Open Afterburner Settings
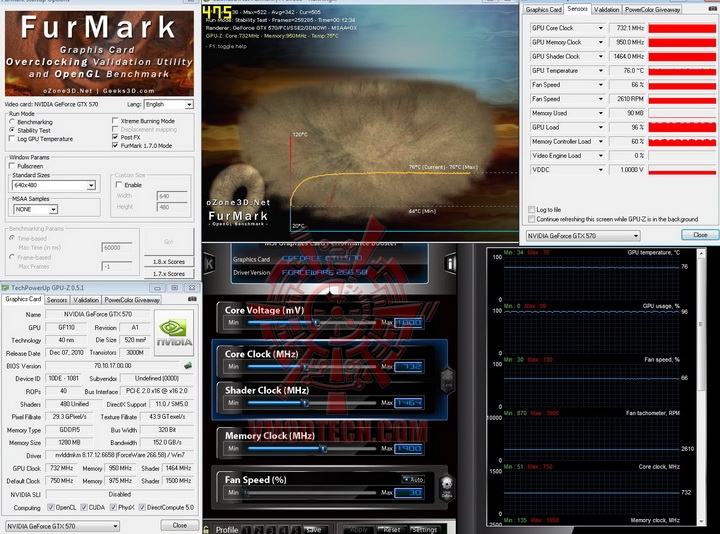This screenshot has height=534, width=720. point(424,529)
